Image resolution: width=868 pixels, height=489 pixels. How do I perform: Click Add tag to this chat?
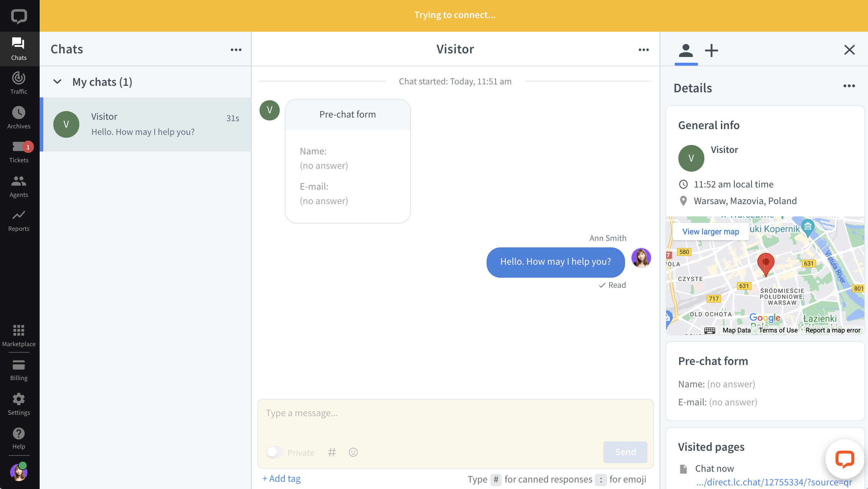[282, 478]
